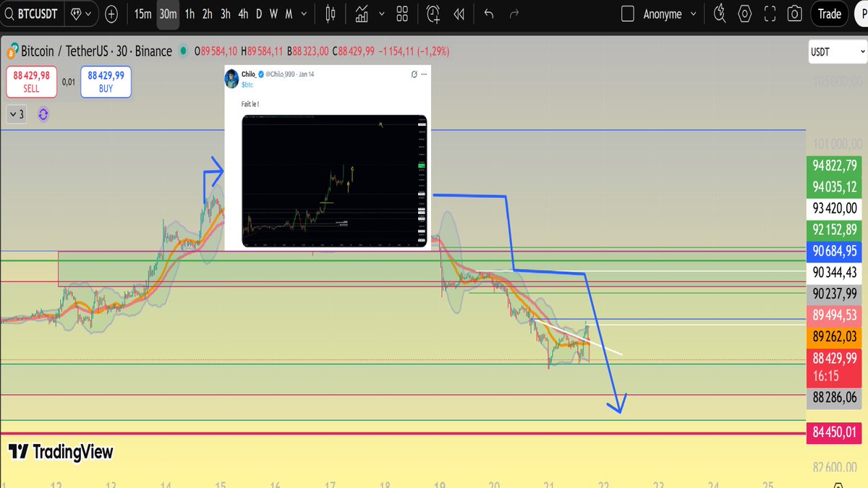
Task: Click the green market status dot
Action: coord(184,51)
